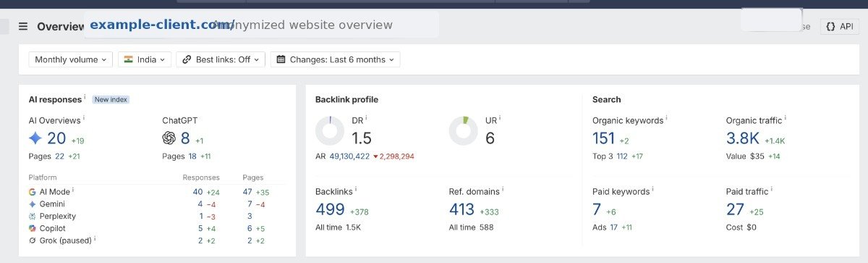Click the India flag icon

(x=129, y=59)
